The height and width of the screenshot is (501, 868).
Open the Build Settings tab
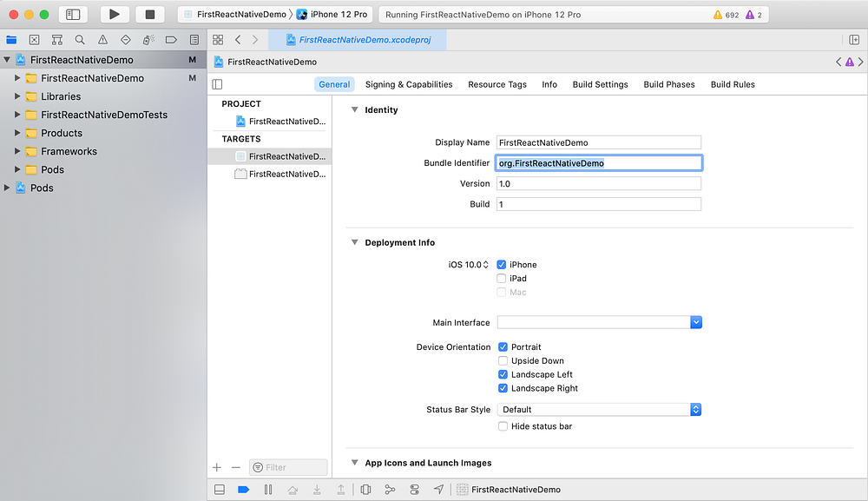(x=600, y=84)
